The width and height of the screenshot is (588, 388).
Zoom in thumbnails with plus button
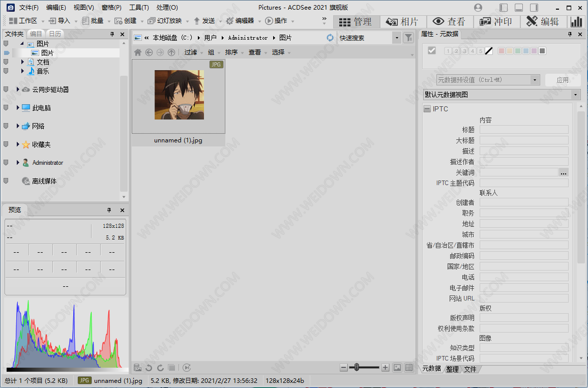[385, 368]
